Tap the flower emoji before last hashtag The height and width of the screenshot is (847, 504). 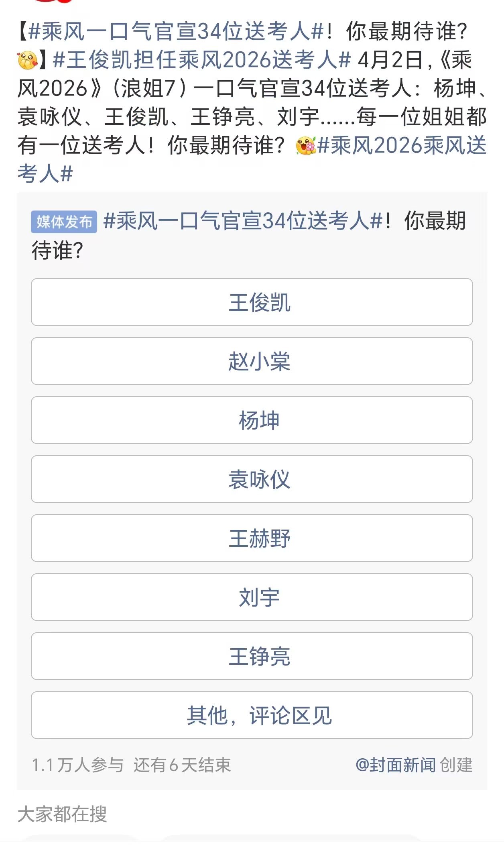click(x=305, y=146)
